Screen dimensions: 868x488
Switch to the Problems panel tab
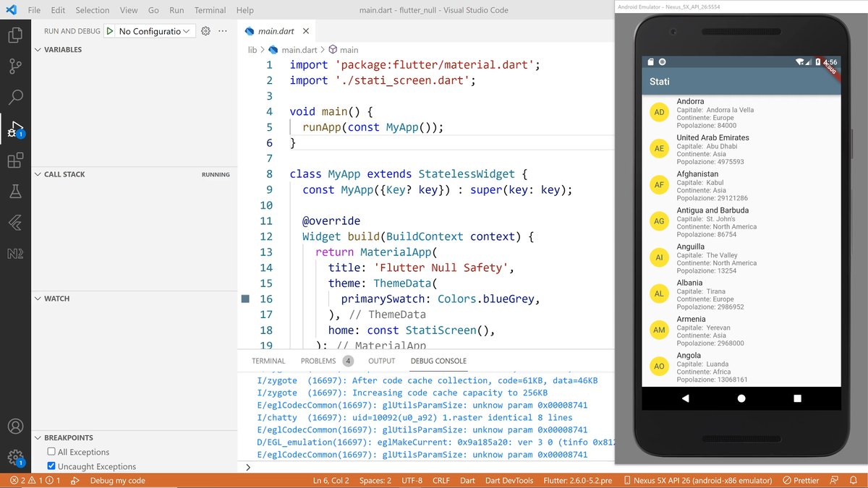[x=318, y=361]
